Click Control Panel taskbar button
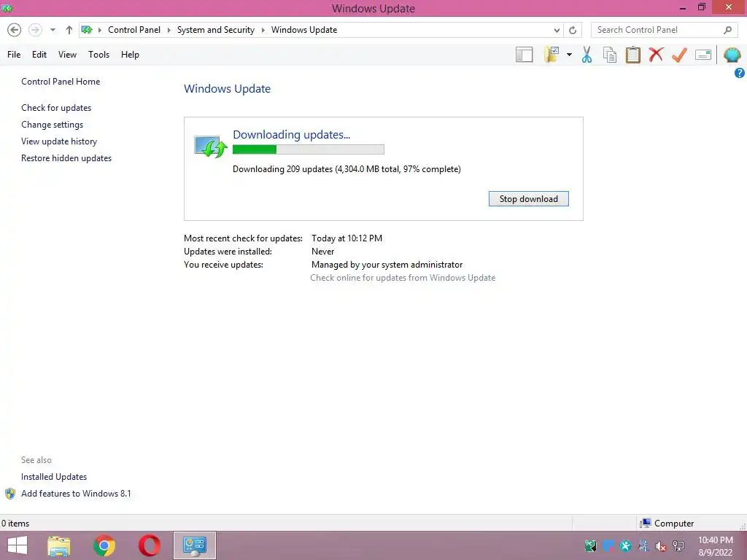Viewport: 747px width, 560px height. click(194, 545)
